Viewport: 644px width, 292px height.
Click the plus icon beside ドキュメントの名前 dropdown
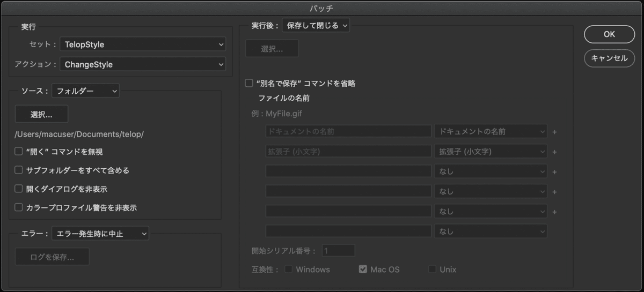coord(554,132)
